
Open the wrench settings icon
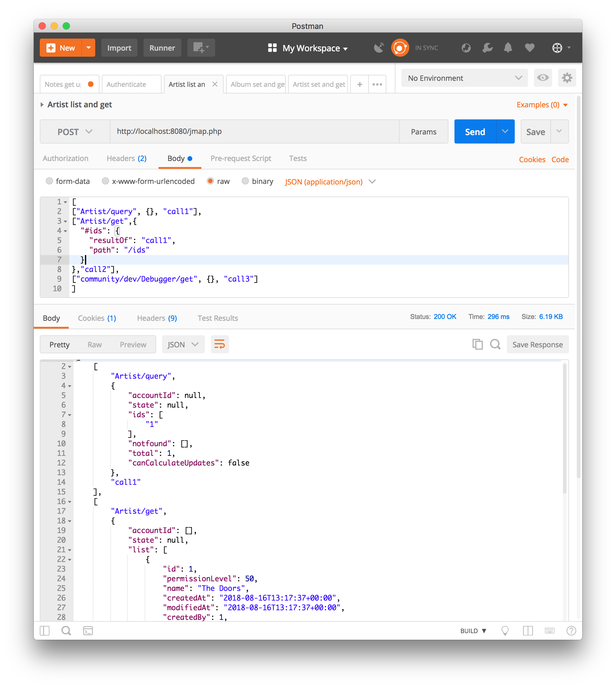pos(487,48)
